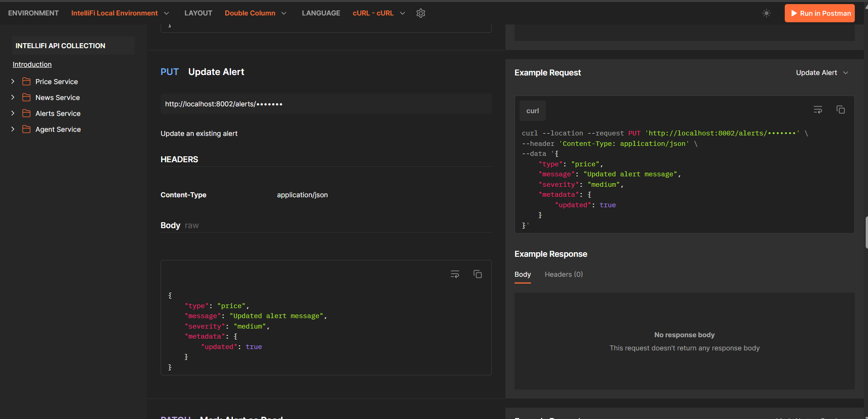The image size is (868, 419).
Task: Open the Introduction link in sidebar
Action: pos(32,65)
